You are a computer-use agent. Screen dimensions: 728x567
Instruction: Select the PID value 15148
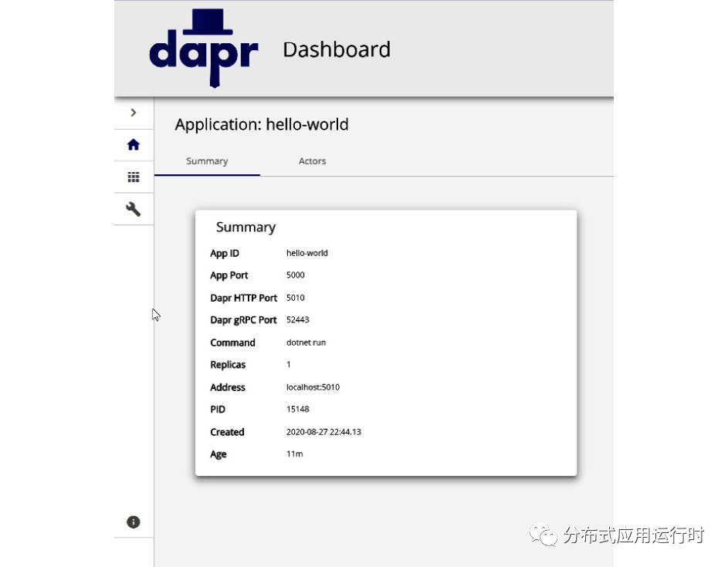click(x=297, y=409)
